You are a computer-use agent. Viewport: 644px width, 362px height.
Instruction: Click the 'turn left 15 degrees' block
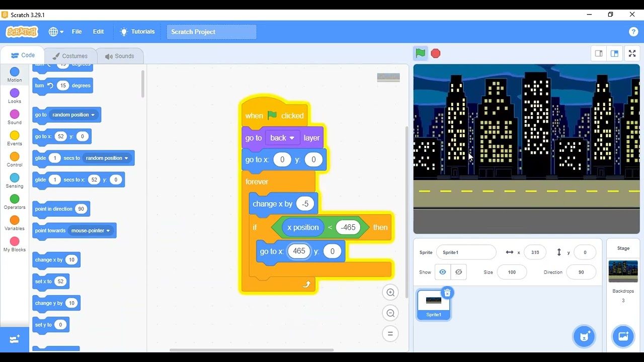coord(62,85)
